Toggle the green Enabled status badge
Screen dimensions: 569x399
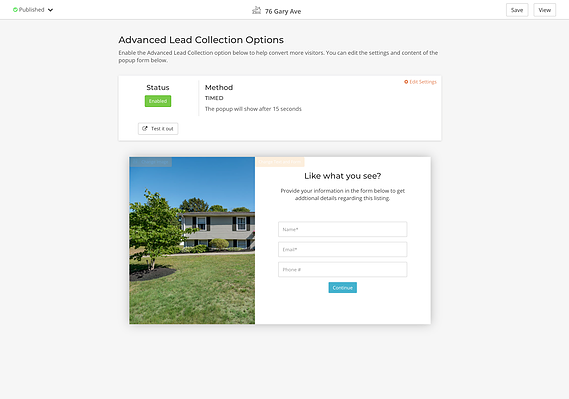(x=158, y=101)
